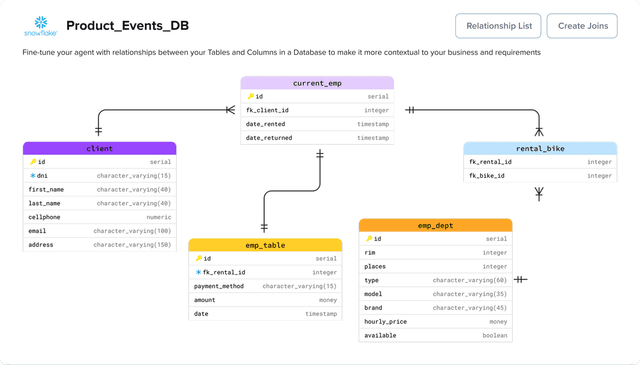Select the purple client table header
Image resolution: width=640 pixels, height=365 pixels.
(x=100, y=148)
